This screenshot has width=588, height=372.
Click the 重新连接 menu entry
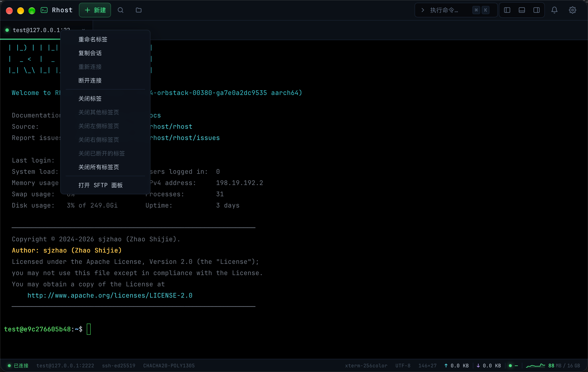tap(105, 67)
